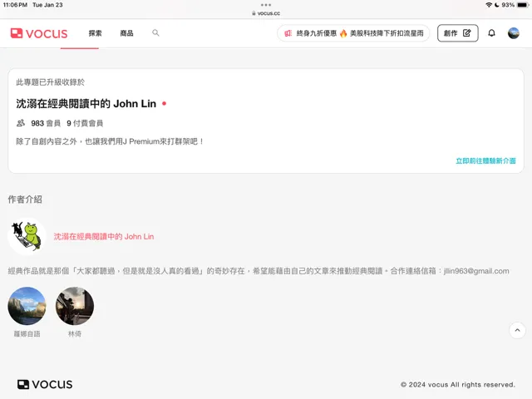Click the author's cartoon avatar image
Screen dimensions: 532x399
click(27, 236)
